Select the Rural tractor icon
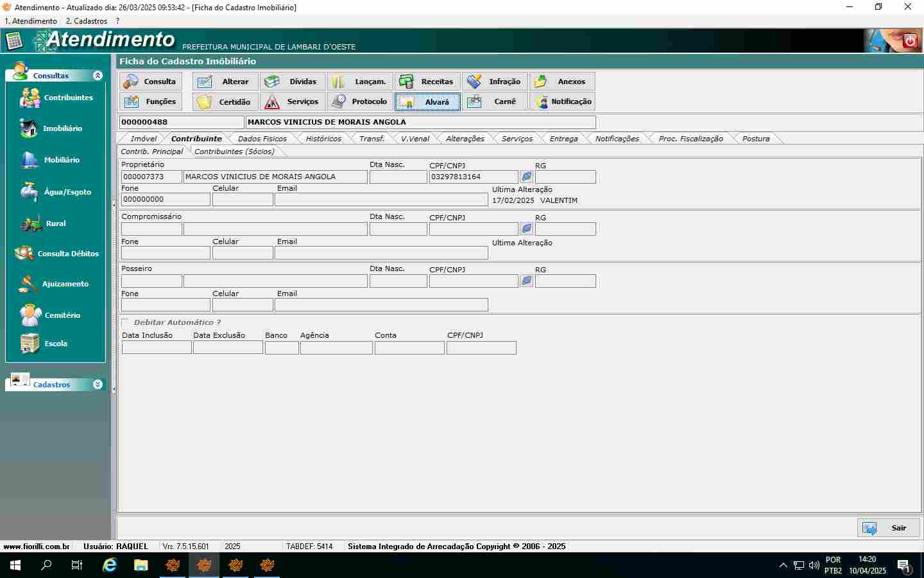Viewport: 924px width, 578px height. click(x=31, y=223)
